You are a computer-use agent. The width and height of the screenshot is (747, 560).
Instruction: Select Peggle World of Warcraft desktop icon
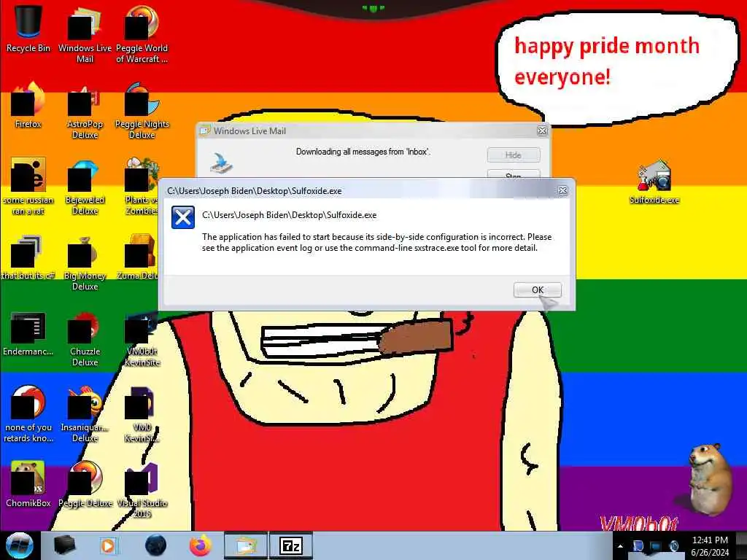(142, 34)
